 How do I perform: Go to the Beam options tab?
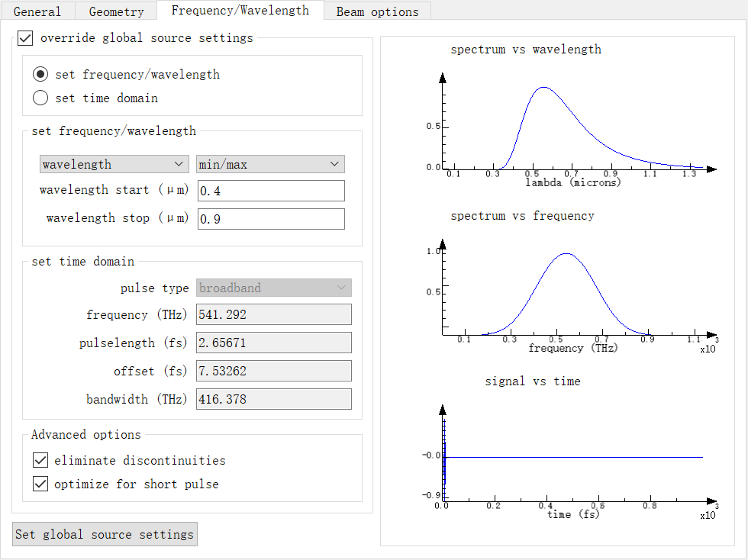pyautogui.click(x=377, y=11)
